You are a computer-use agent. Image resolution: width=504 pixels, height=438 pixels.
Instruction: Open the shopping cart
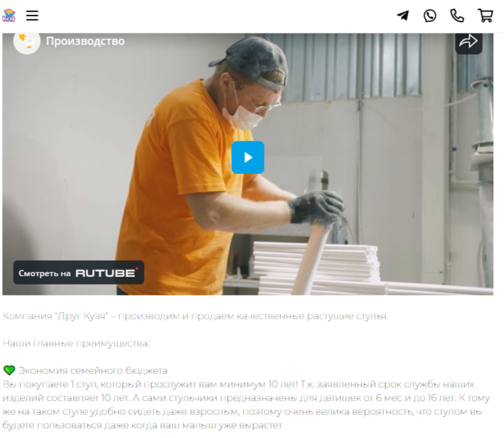486,16
